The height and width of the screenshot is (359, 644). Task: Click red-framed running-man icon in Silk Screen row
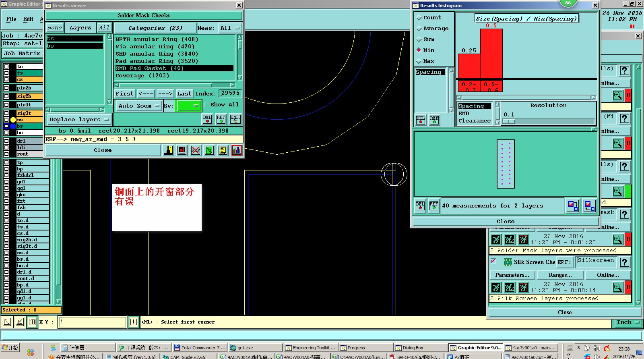(523, 287)
